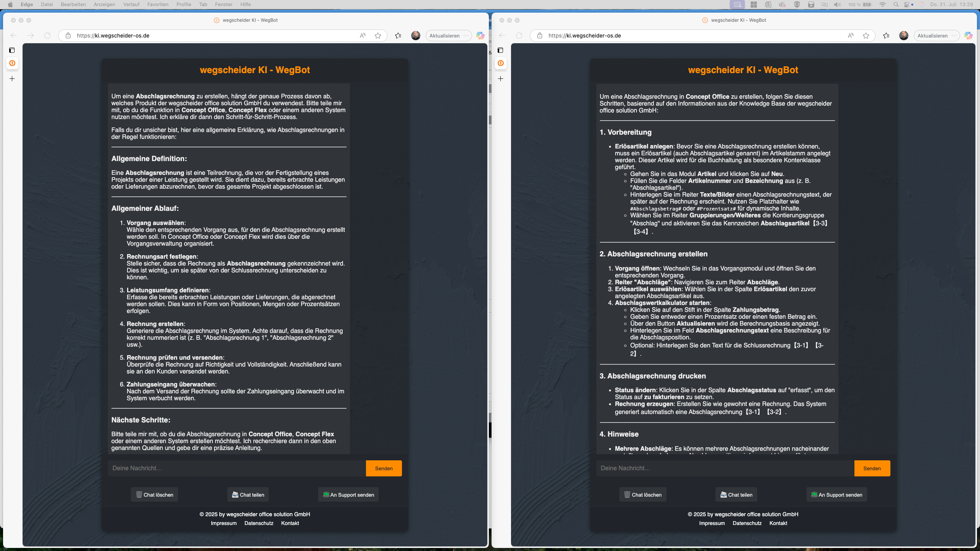Open Spotlight search in menu bar
This screenshot has height=551, width=980.
[896, 4]
